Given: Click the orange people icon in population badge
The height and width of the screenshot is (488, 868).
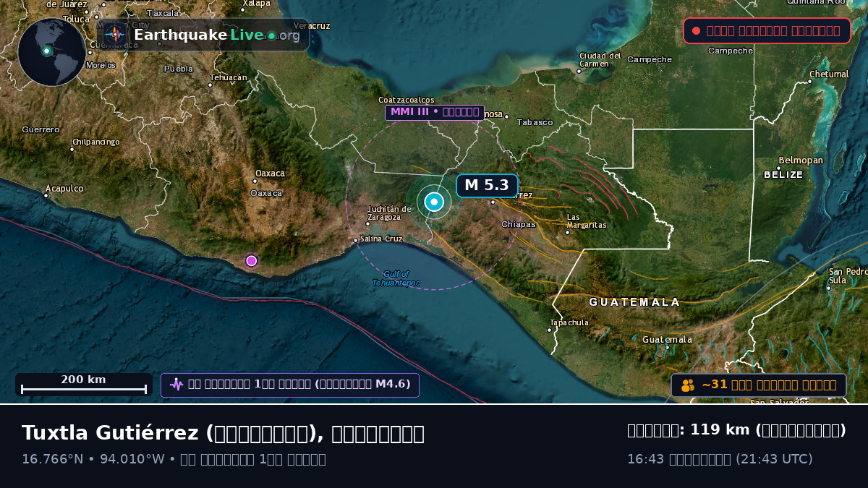Looking at the screenshot, I should coord(688,385).
